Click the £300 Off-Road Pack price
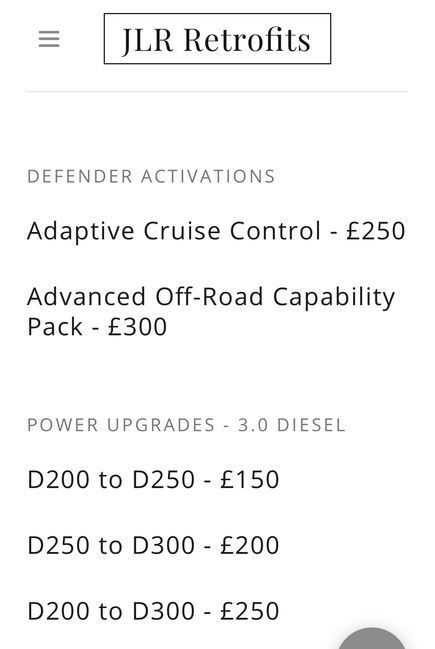The height and width of the screenshot is (649, 435). click(137, 327)
